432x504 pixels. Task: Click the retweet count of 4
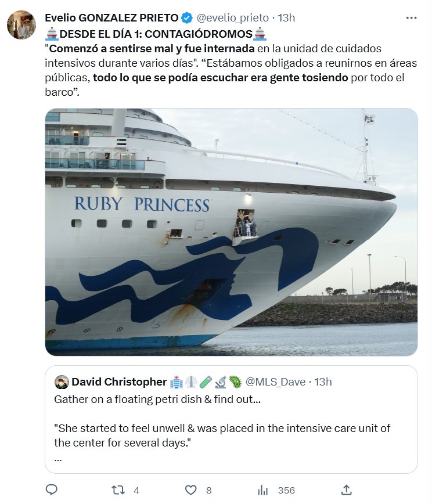pyautogui.click(x=136, y=490)
